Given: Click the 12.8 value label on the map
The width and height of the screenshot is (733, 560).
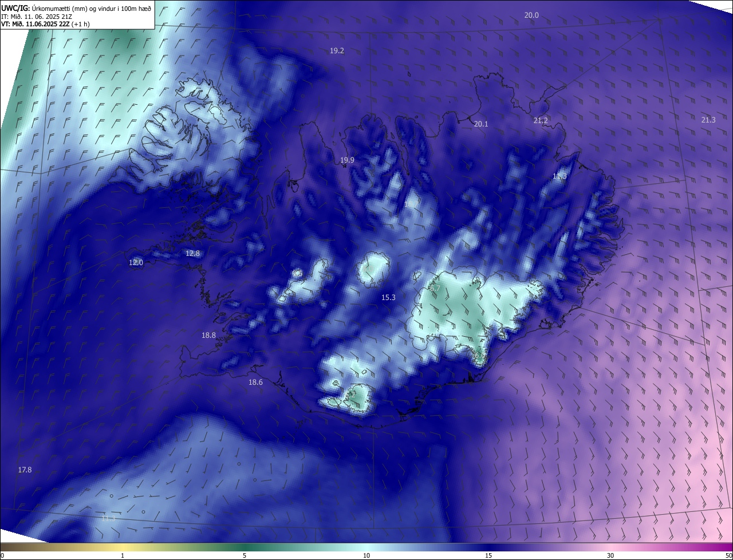Looking at the screenshot, I should (192, 253).
